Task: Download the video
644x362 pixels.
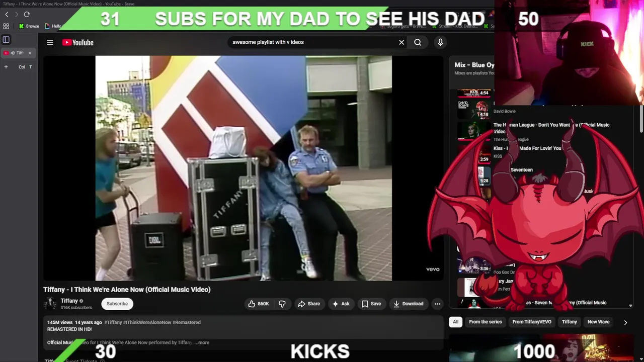Action: coord(409,304)
